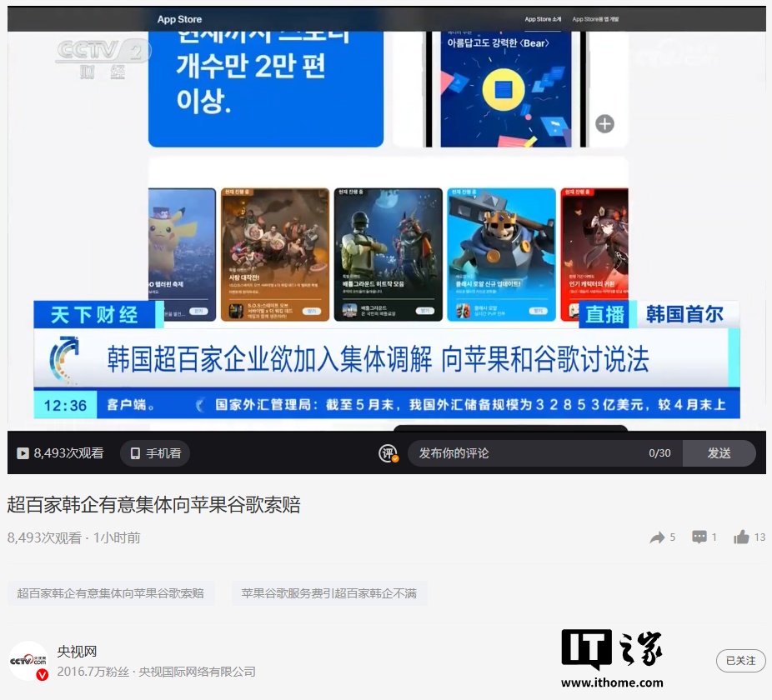Click the play count icon in player bar

click(23, 453)
